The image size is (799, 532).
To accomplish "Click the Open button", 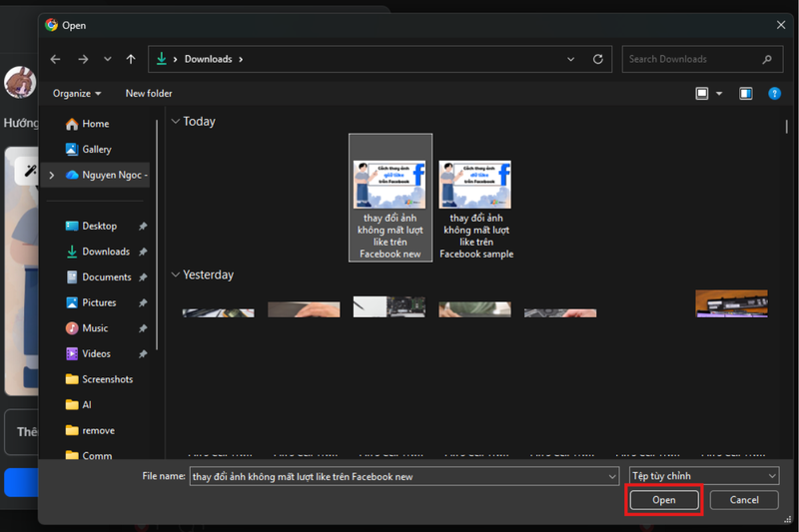I will tap(664, 500).
